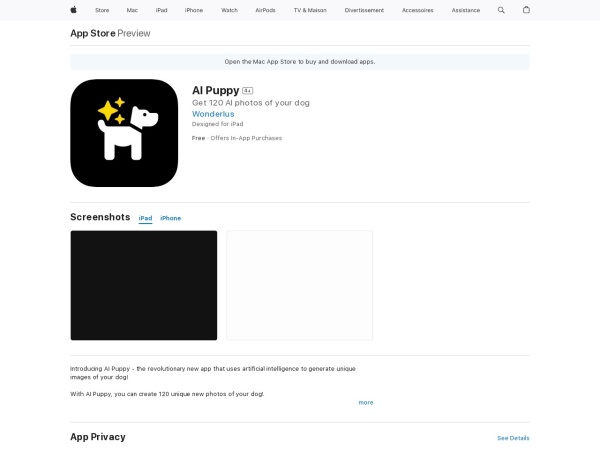Viewport: 600px width, 450px height.
Task: Click the App Store heading link
Action: (x=93, y=33)
